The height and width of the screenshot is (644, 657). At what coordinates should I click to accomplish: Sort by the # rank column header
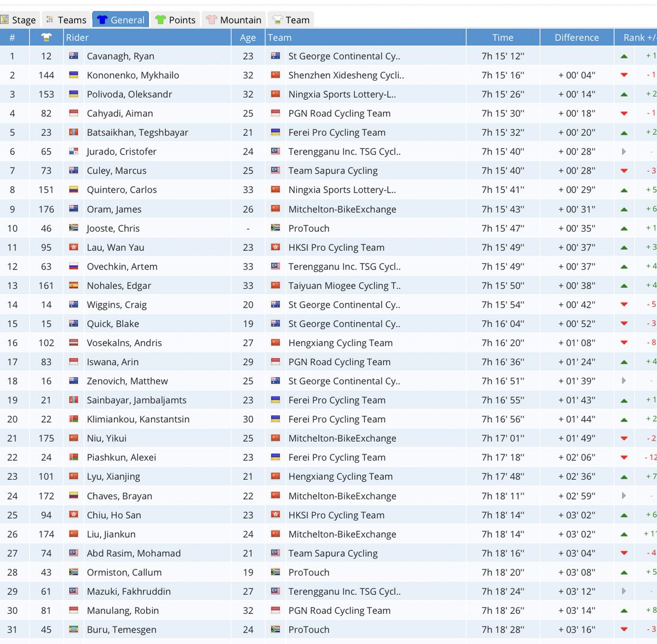point(12,37)
